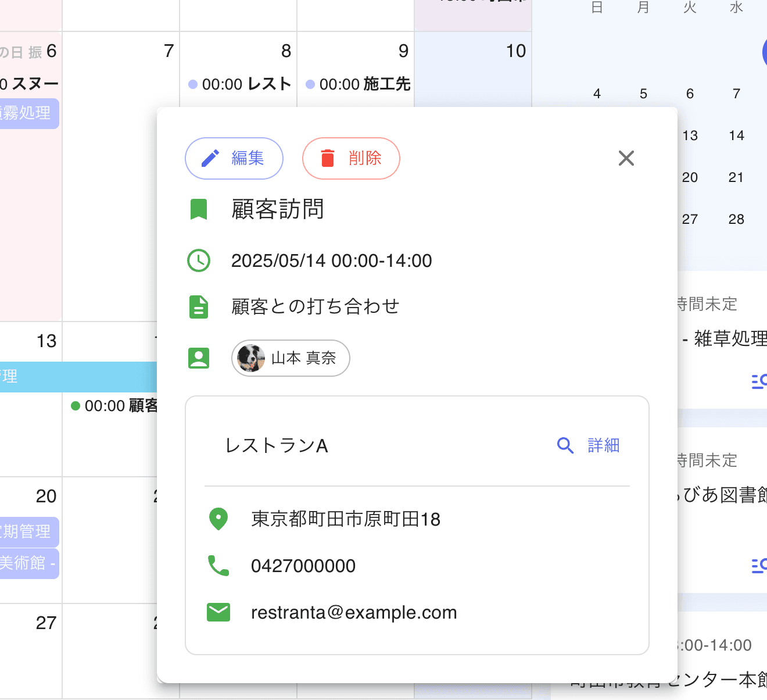Click the location pin icon beside the address
767x700 pixels.
point(218,519)
